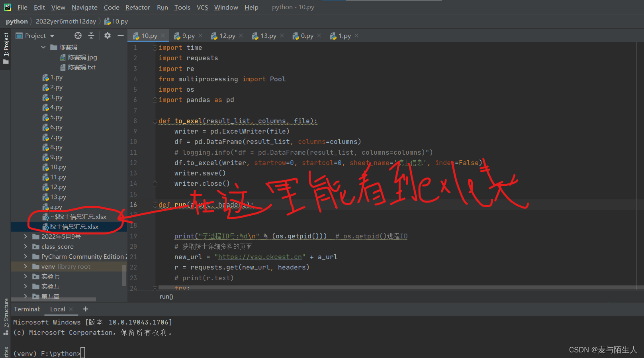
Task: Open the Project view dropdown
Action: pyautogui.click(x=52, y=36)
